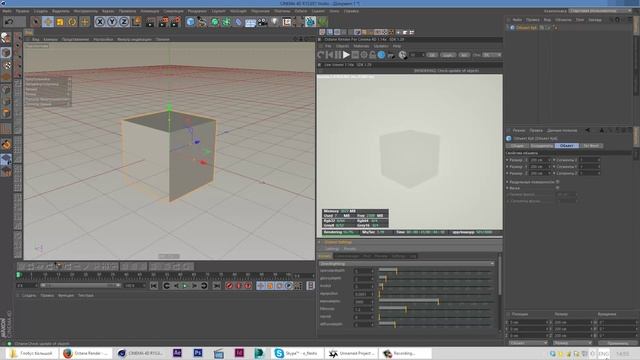Restart Octane render with the circular arrow
640x360 pixels.
coord(321,55)
